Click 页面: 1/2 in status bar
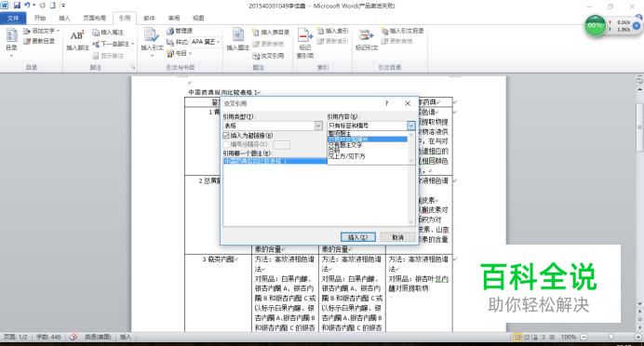The height and width of the screenshot is (346, 644). 15,337
